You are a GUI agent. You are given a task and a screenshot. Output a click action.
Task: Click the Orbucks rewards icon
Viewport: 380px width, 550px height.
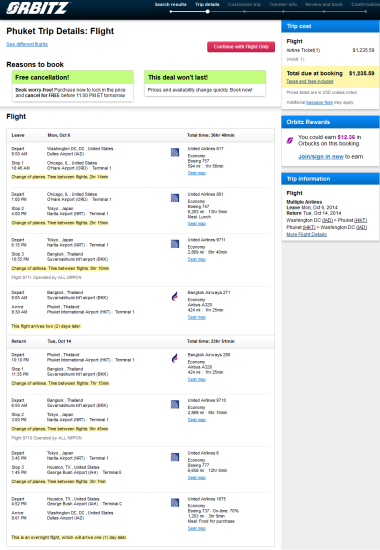(290, 140)
